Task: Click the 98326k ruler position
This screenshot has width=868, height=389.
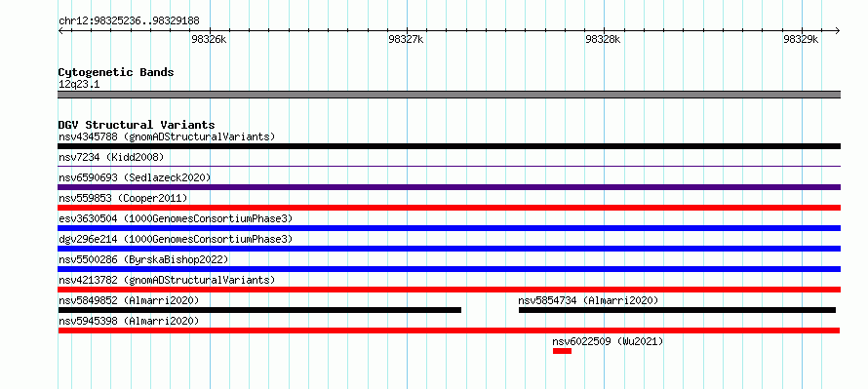Action: tap(209, 39)
